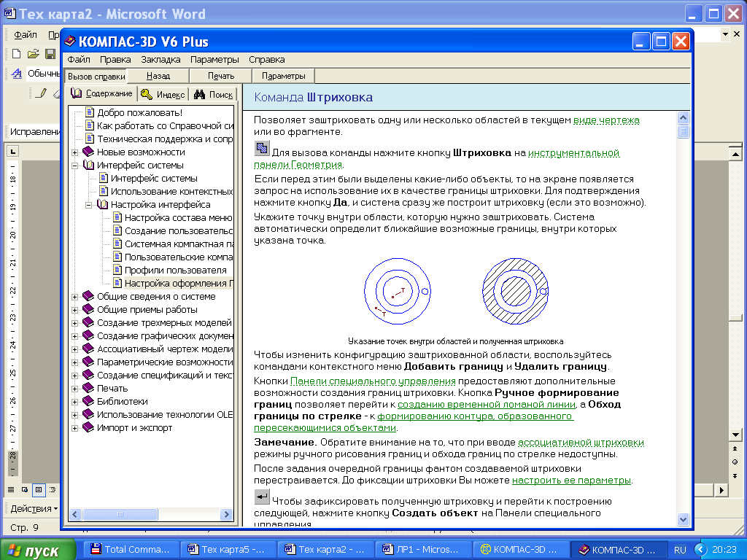Click the Печать book icon in tree
747x560 pixels.
[x=88, y=388]
